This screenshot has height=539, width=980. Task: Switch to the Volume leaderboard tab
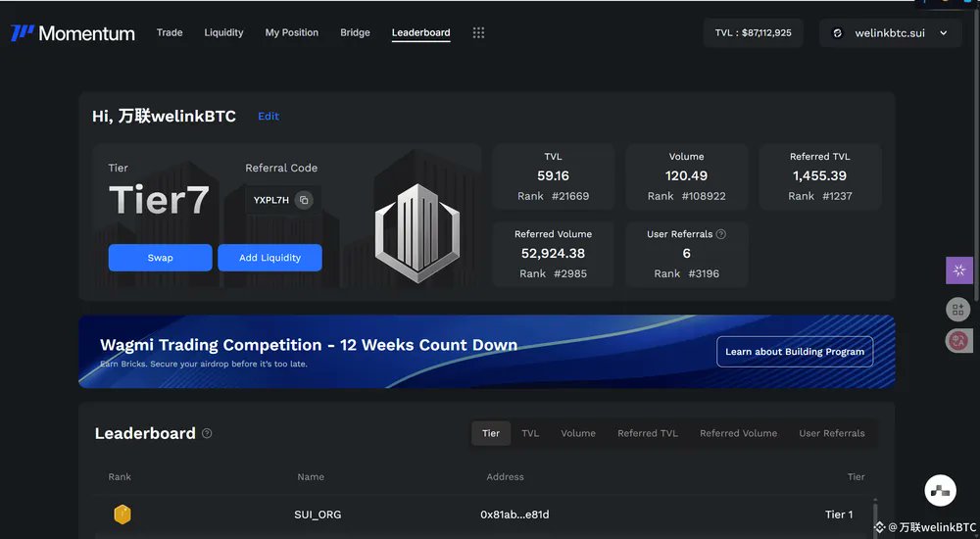[578, 433]
